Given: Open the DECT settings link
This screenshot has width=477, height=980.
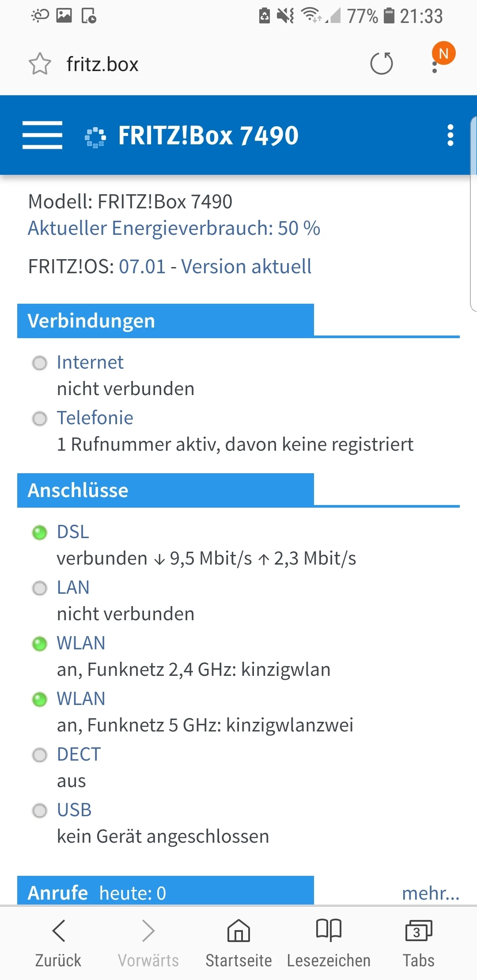Looking at the screenshot, I should coord(79,754).
